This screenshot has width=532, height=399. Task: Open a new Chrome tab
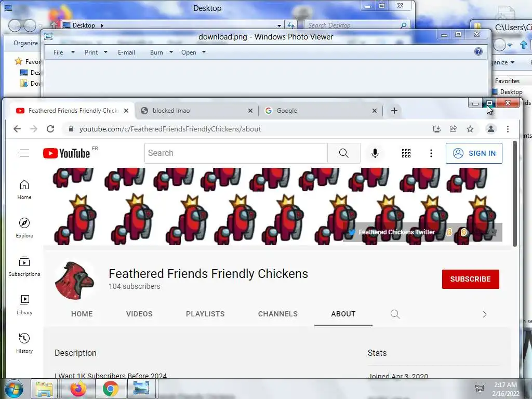pyautogui.click(x=394, y=111)
